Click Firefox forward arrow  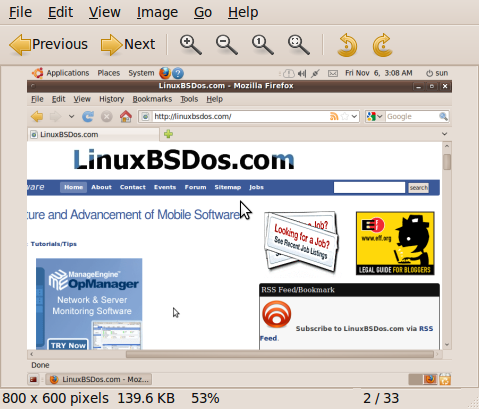(x=55, y=116)
